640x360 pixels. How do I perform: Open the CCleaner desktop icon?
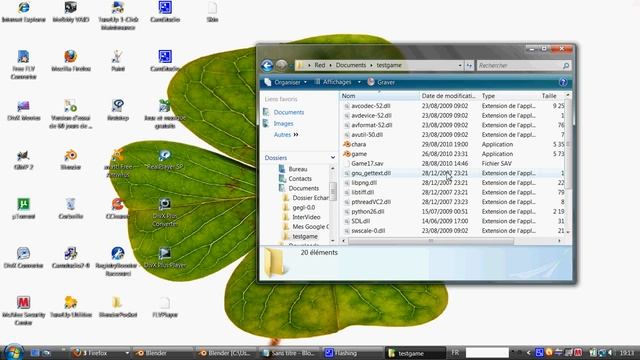pos(118,208)
